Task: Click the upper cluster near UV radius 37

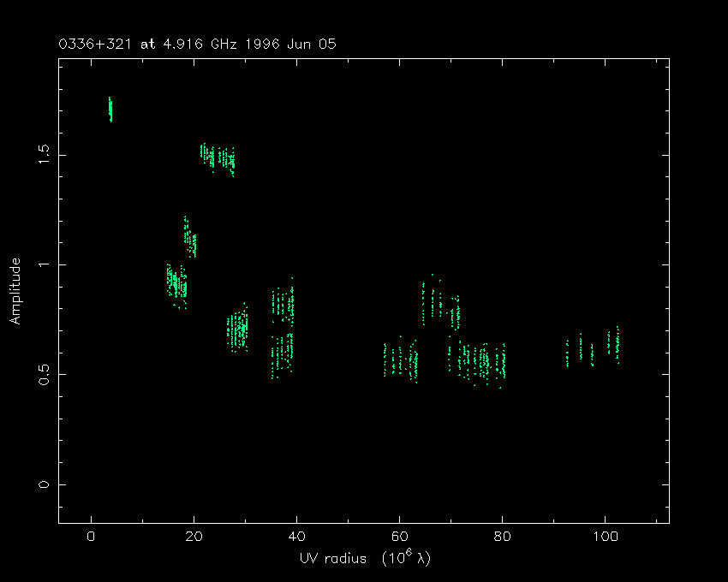Action: 283,302
